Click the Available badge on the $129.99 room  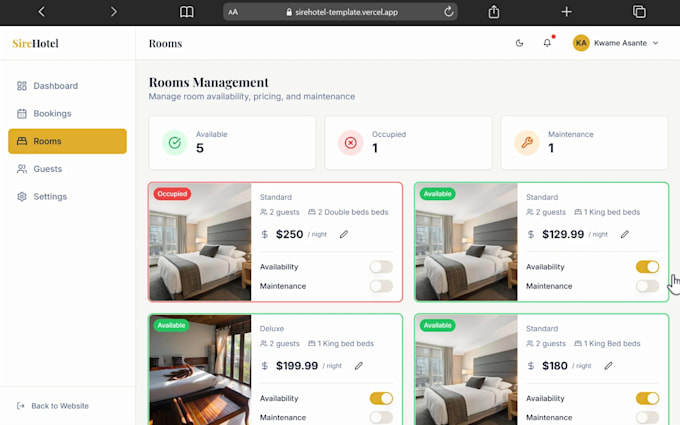438,194
